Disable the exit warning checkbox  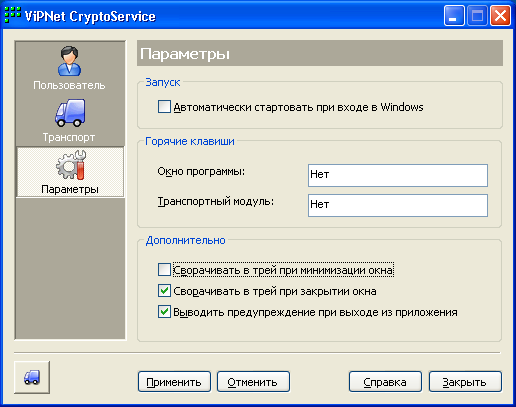(x=164, y=312)
